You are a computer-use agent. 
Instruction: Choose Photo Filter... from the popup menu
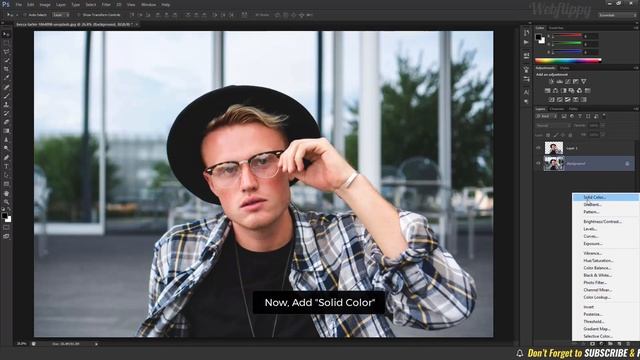click(606, 282)
